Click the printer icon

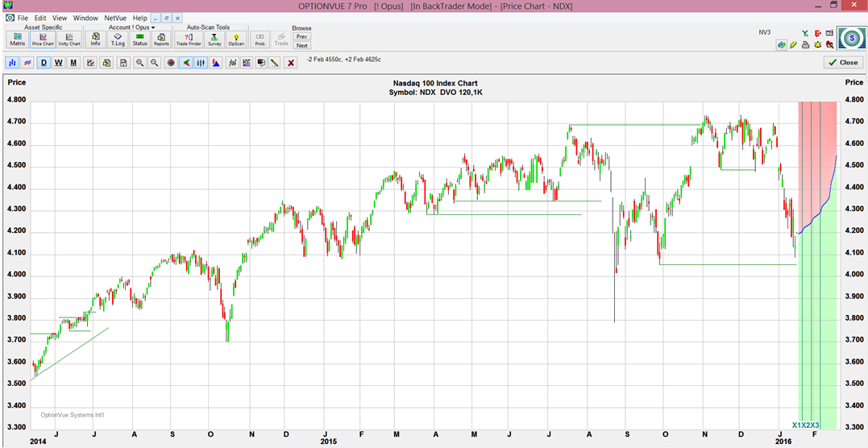tap(805, 44)
